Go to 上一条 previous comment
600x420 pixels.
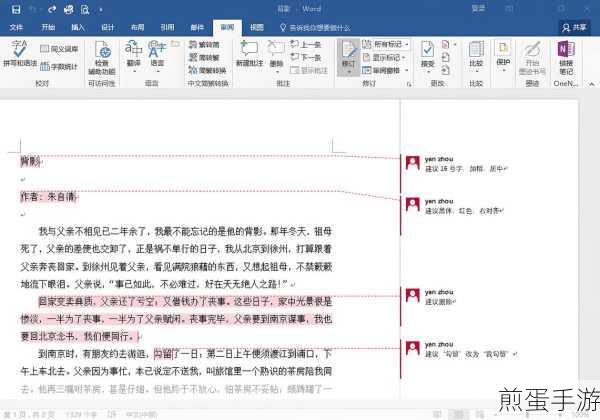pos(305,44)
